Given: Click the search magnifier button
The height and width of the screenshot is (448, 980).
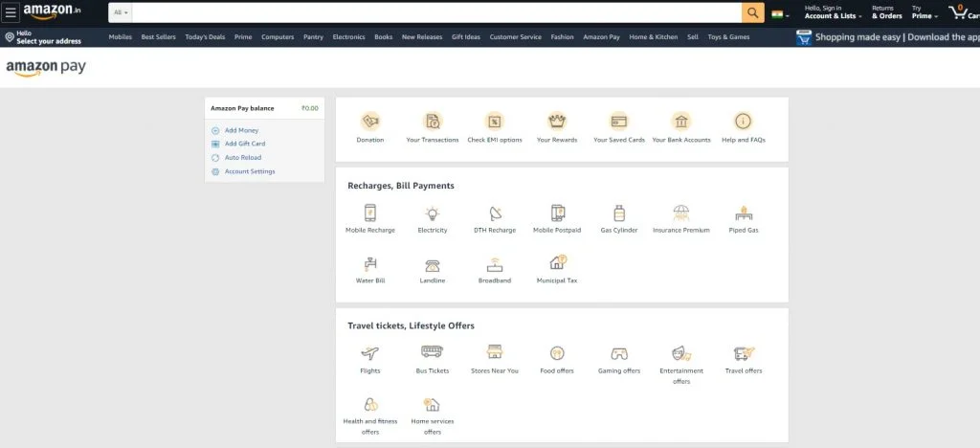Looking at the screenshot, I should pyautogui.click(x=752, y=12).
